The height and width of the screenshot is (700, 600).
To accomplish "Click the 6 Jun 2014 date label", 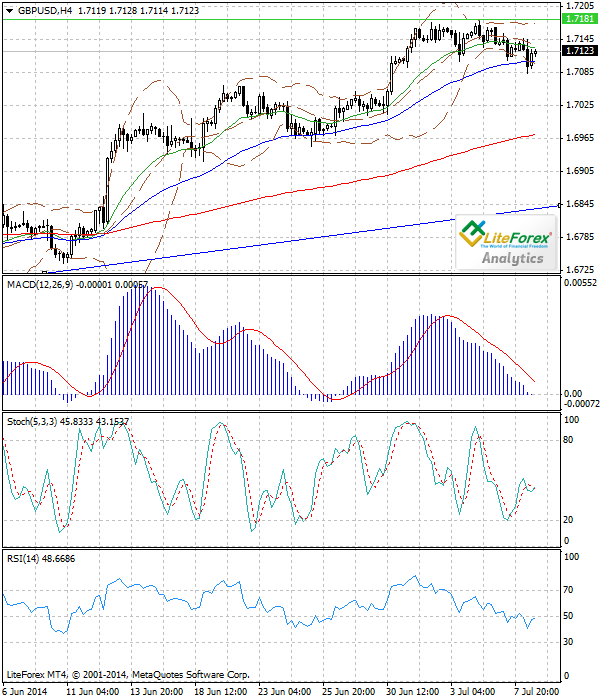I will pyautogui.click(x=24, y=691).
